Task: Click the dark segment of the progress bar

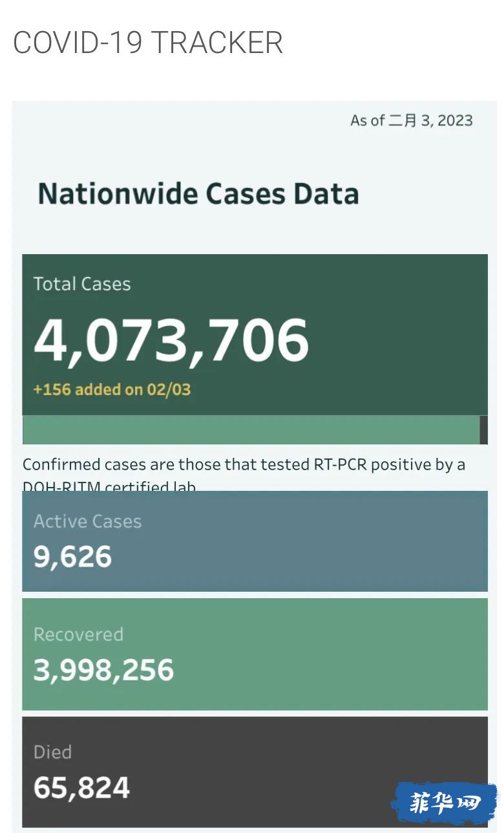Action: click(x=484, y=429)
